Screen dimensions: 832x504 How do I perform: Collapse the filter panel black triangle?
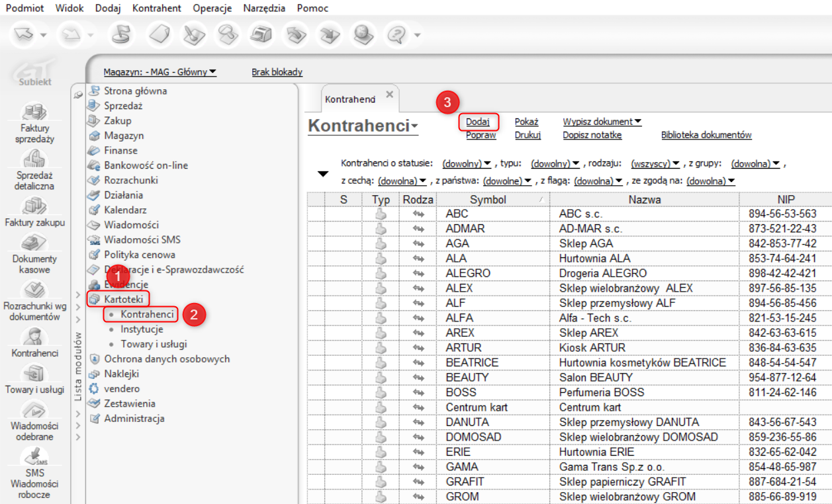point(323,174)
